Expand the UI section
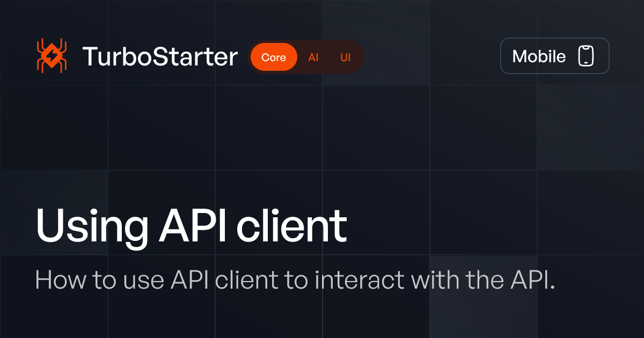This screenshot has height=338, width=644. pos(345,56)
